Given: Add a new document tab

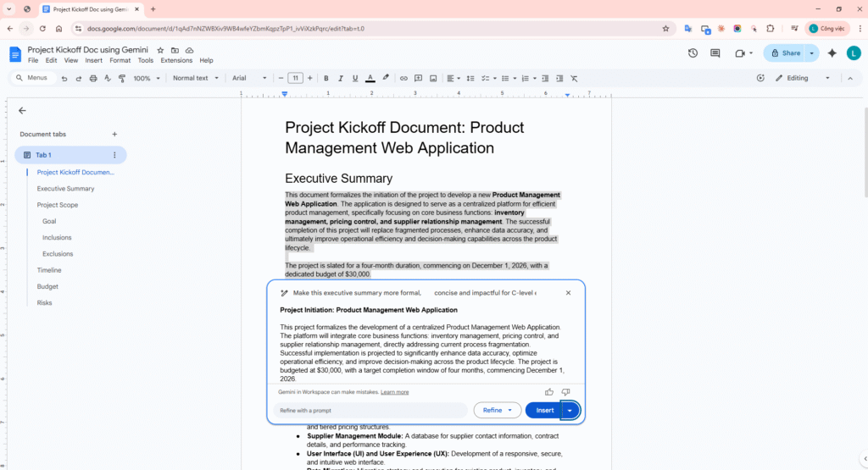Looking at the screenshot, I should (114, 134).
